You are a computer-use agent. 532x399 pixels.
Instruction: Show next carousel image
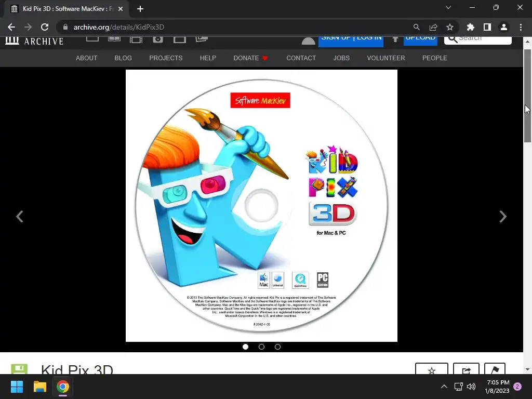pyautogui.click(x=503, y=217)
